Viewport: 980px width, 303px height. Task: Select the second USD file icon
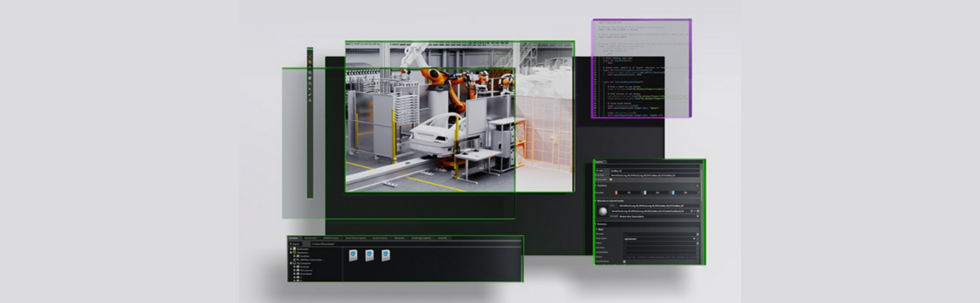pos(369,255)
